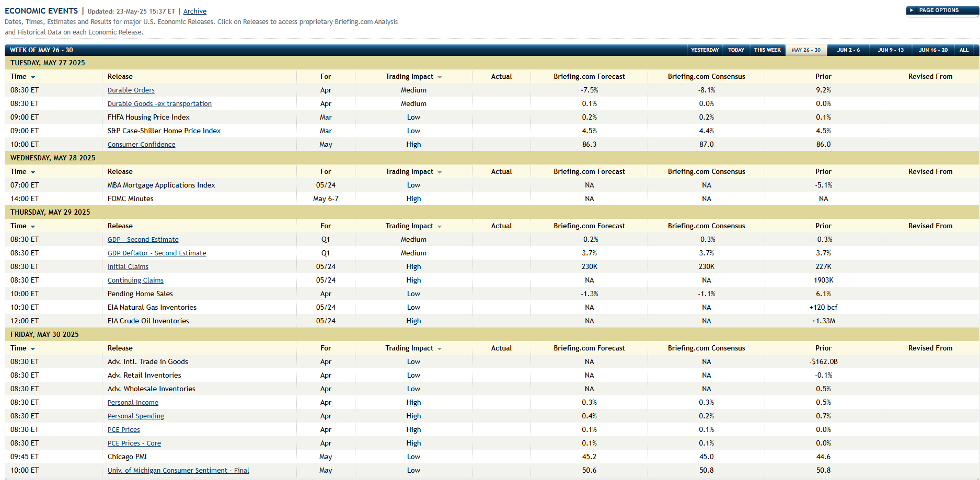Click S&P Case-Shiller Home Price Index text
980x480 pixels.
(x=164, y=131)
